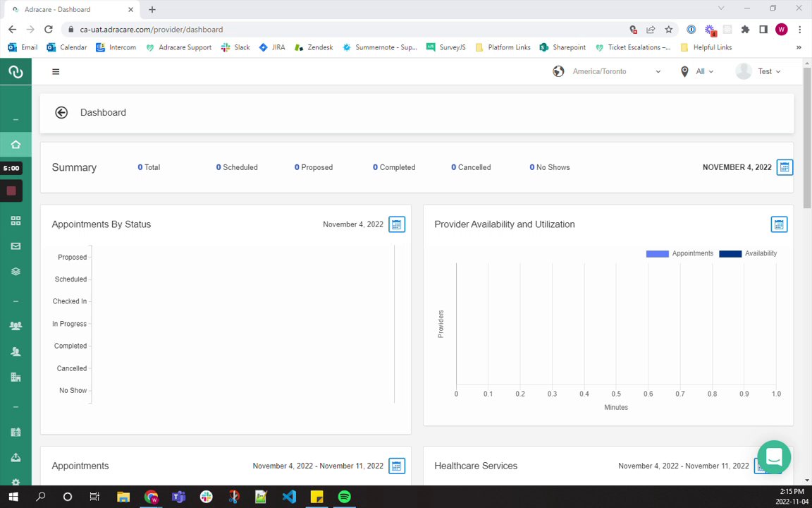Open the JIRA bookmark

(272, 47)
